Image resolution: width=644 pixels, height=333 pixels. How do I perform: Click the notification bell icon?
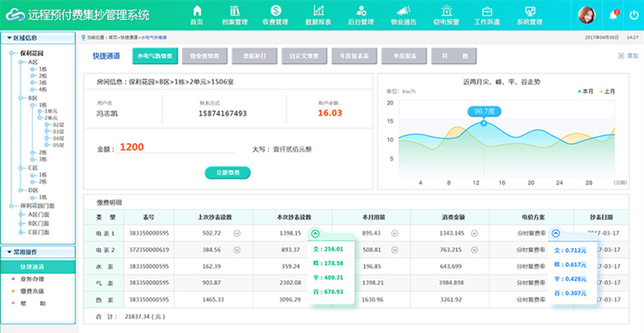pos(612,15)
